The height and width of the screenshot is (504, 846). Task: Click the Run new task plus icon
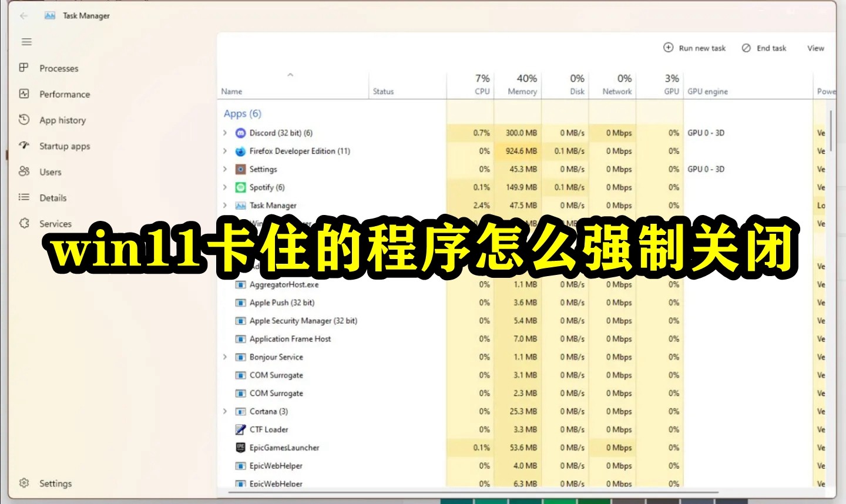669,48
